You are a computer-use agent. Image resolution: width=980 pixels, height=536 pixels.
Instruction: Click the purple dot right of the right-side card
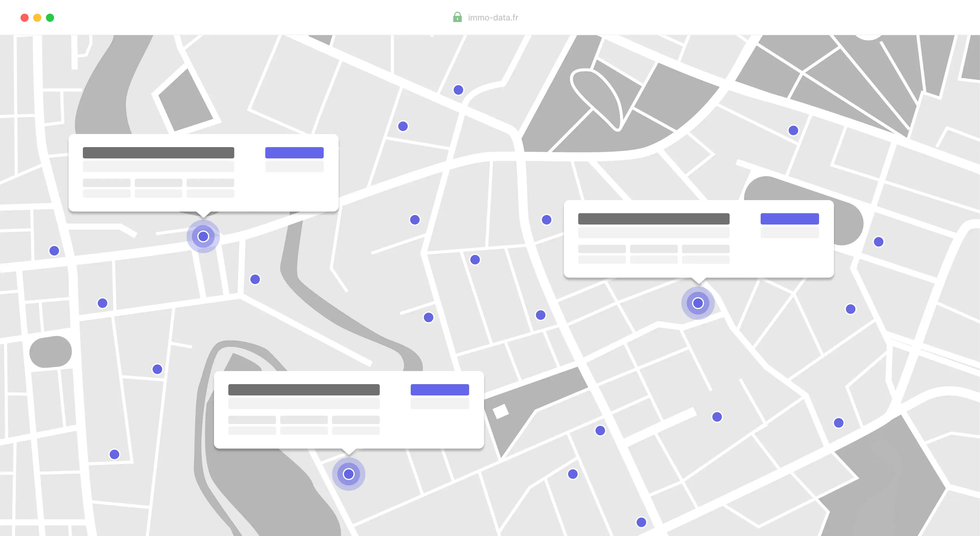click(878, 242)
